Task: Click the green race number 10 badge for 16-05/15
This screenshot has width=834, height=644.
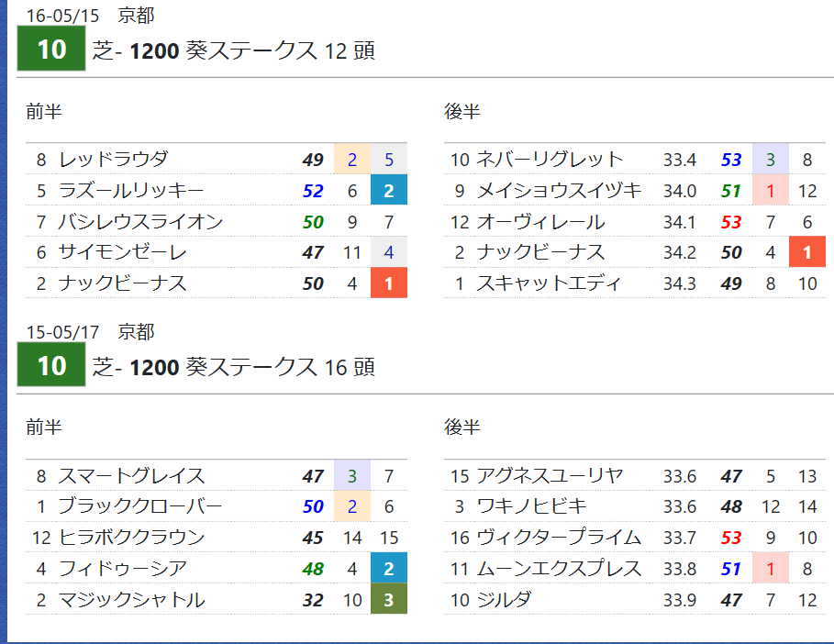Action: tap(51, 49)
